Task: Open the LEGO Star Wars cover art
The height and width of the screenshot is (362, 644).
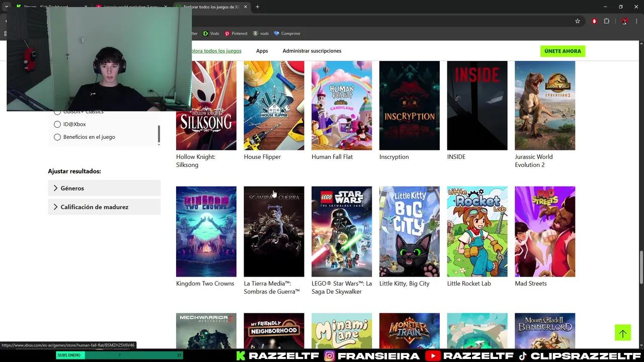Action: pyautogui.click(x=342, y=231)
